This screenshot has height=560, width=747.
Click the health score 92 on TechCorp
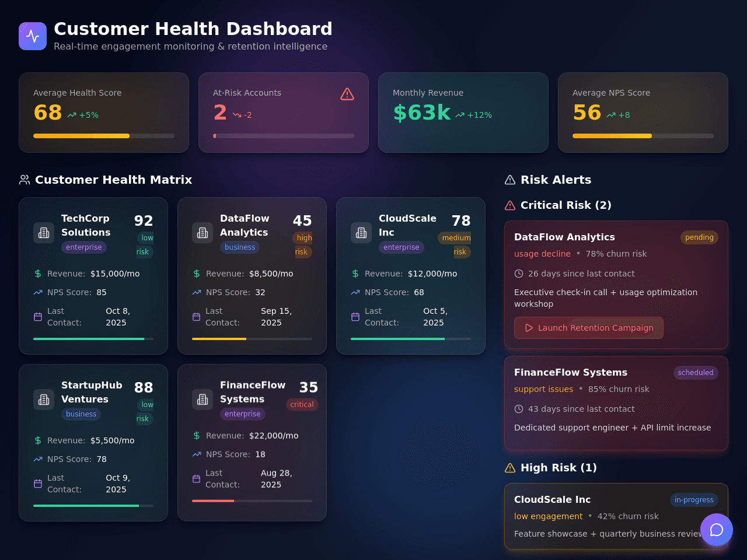click(144, 221)
